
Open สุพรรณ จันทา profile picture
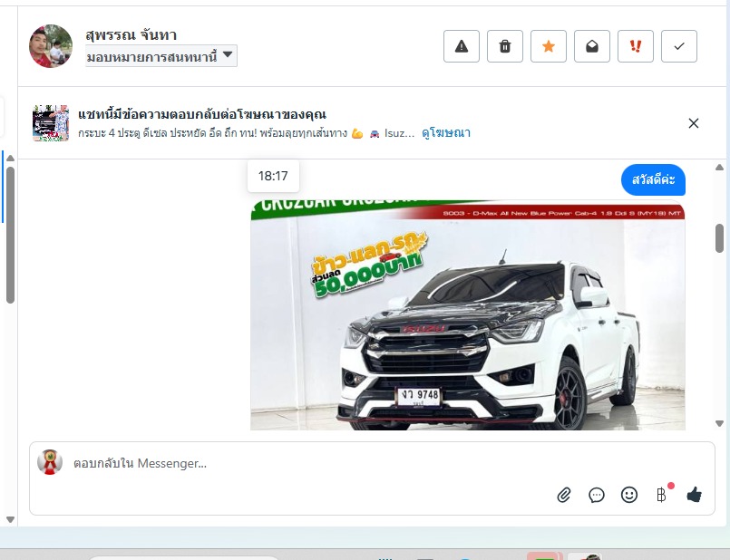coord(51,46)
